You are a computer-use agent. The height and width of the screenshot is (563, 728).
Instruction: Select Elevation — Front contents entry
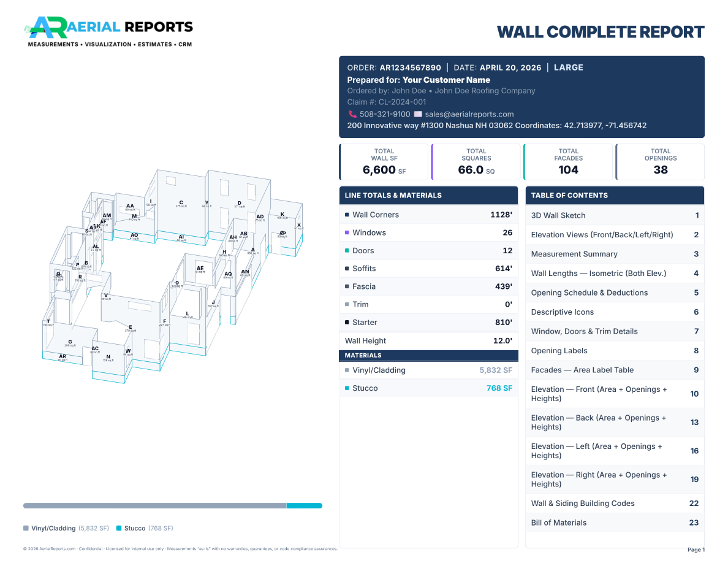tap(615, 394)
